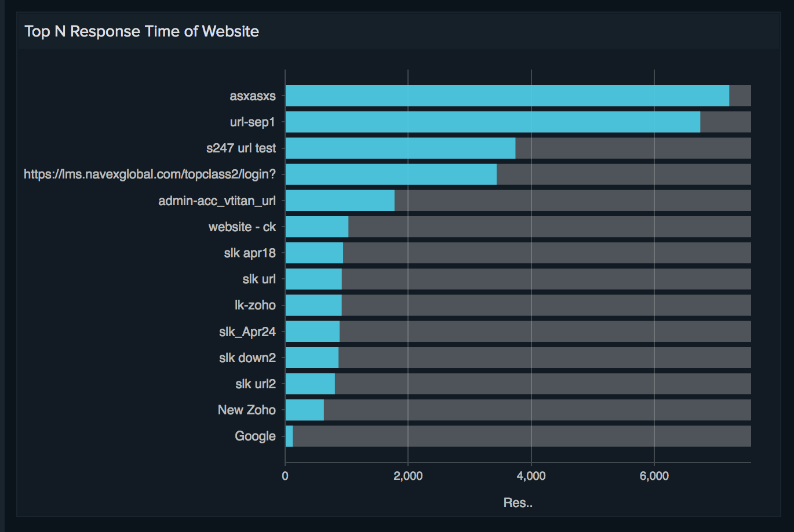Image resolution: width=794 pixels, height=532 pixels.
Task: Select the admin-acc_vtitan_url bar
Action: (x=339, y=200)
